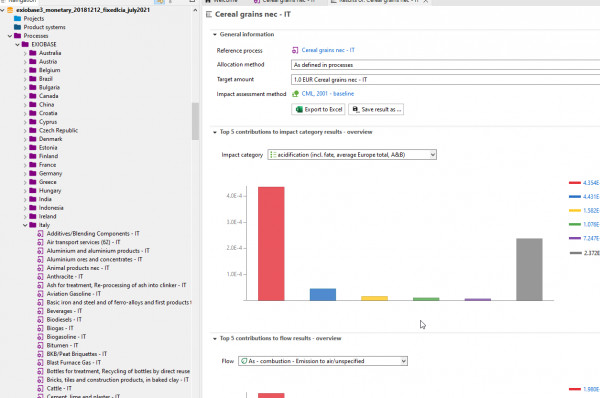Collapse Top 5 contributions to impact category section
This screenshot has height=398, width=600.
[215, 132]
